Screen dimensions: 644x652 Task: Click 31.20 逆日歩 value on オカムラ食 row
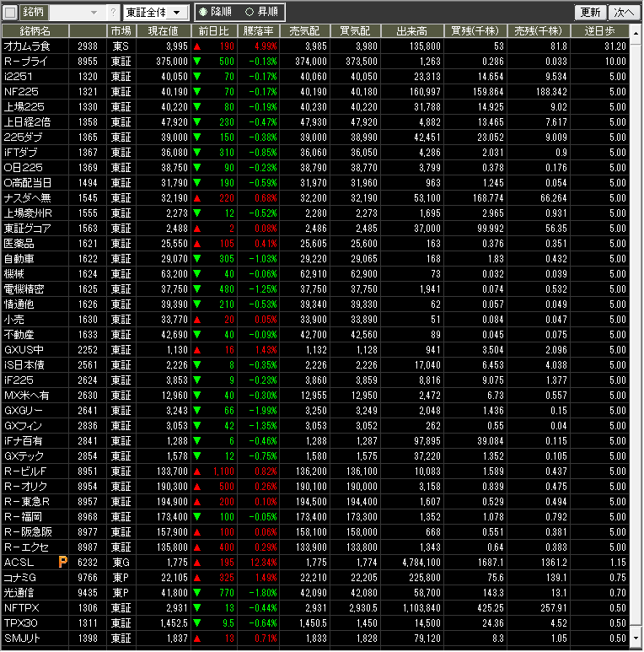tap(615, 46)
